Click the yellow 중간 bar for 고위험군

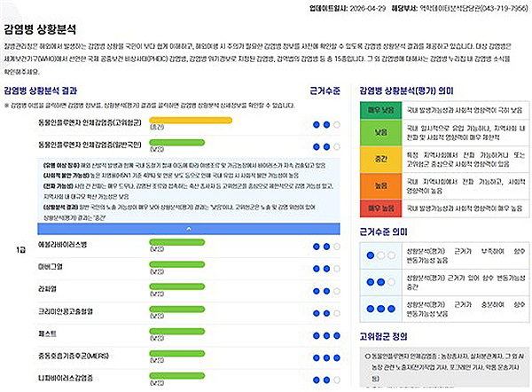click(191, 120)
